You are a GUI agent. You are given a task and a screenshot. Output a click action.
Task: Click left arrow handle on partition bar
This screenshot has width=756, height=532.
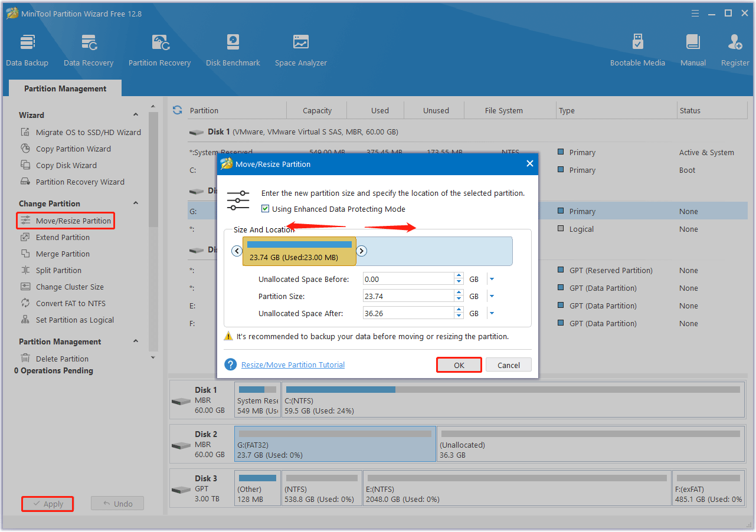pos(237,251)
